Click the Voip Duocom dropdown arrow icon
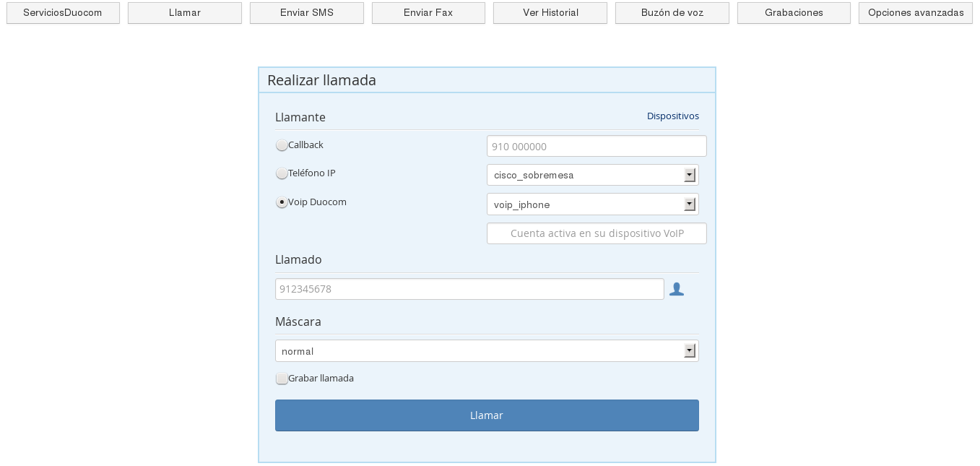This screenshot has height=466, width=980. 689,204
